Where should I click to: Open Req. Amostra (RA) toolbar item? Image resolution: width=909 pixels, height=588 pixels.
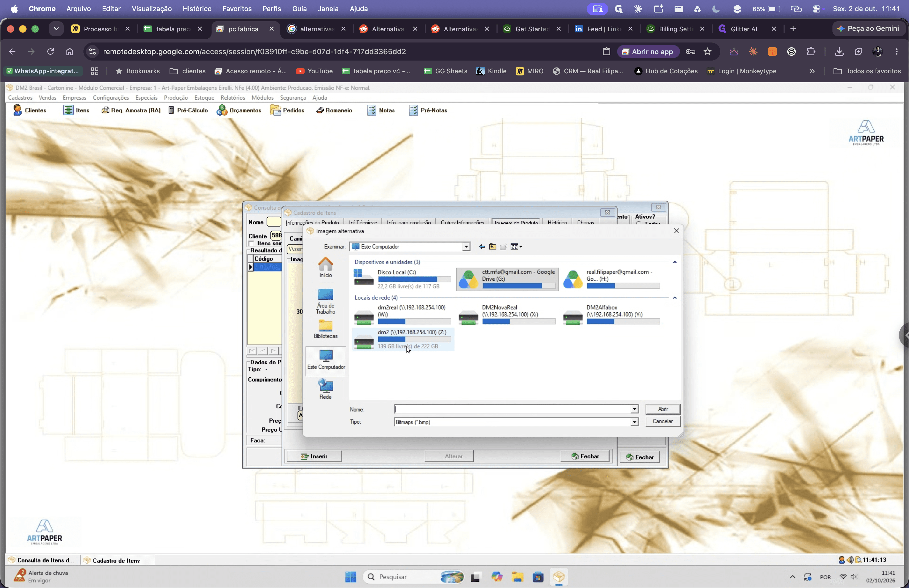(131, 110)
